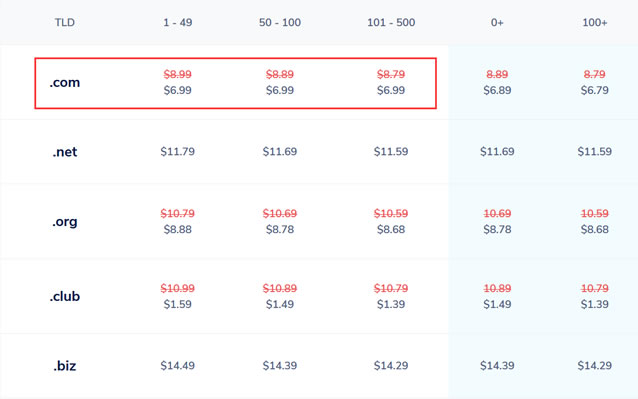
Task: Click the 0+ column header
Action: 497,22
